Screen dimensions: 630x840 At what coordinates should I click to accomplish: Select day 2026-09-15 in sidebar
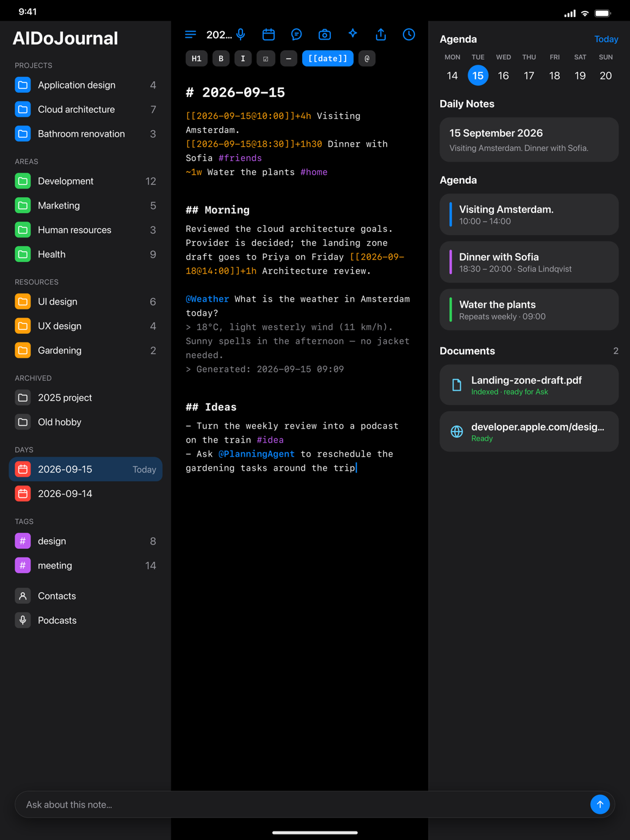coord(85,469)
